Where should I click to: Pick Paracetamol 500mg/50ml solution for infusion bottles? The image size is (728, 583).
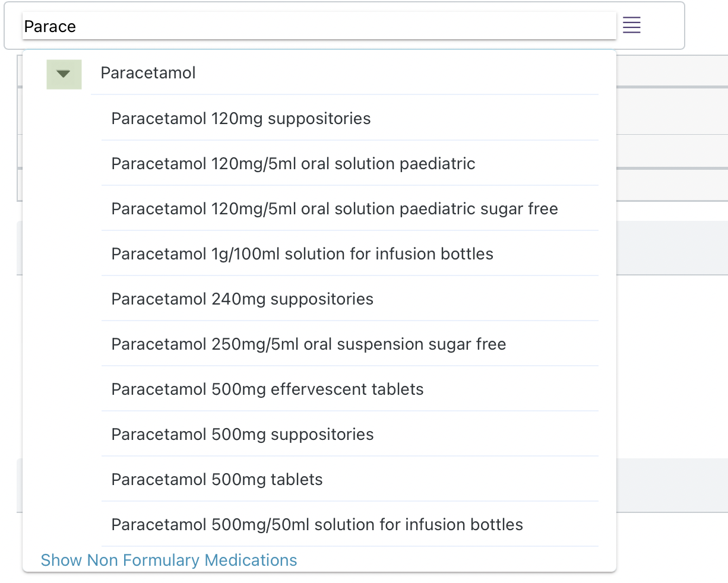pyautogui.click(x=317, y=525)
